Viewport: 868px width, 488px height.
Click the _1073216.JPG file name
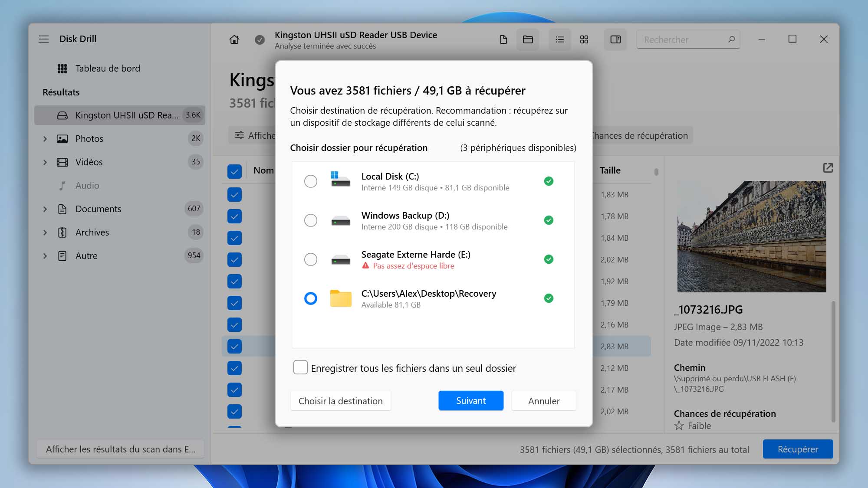(708, 310)
